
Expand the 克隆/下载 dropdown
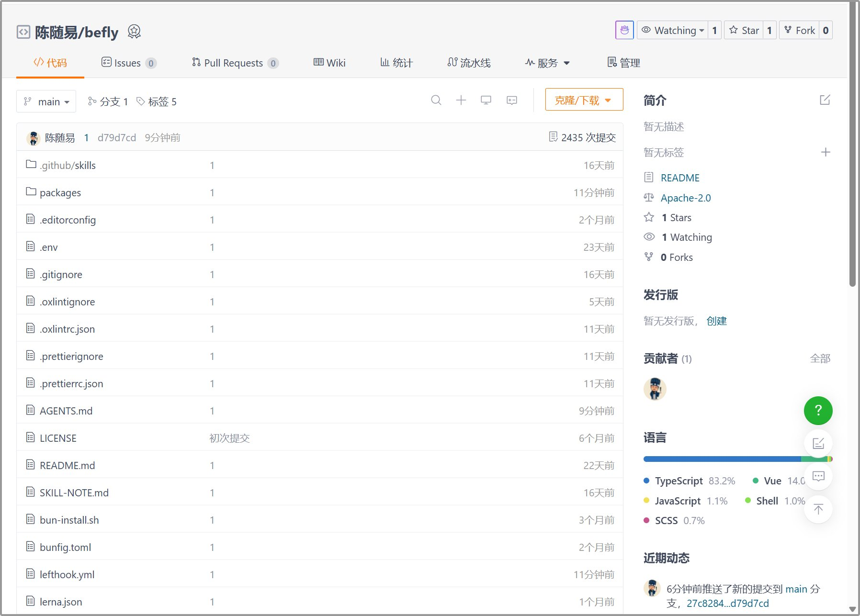(584, 100)
